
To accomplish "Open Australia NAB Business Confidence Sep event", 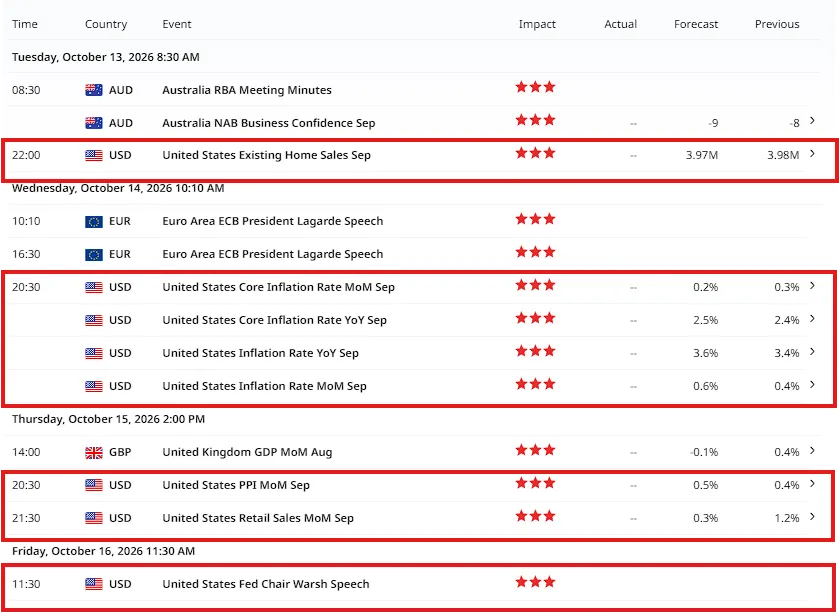I will tap(268, 123).
